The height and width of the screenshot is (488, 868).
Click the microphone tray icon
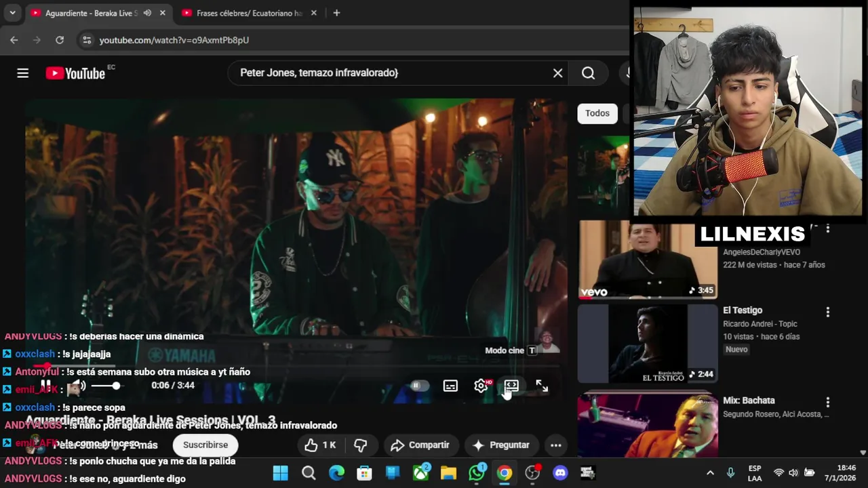click(730, 472)
